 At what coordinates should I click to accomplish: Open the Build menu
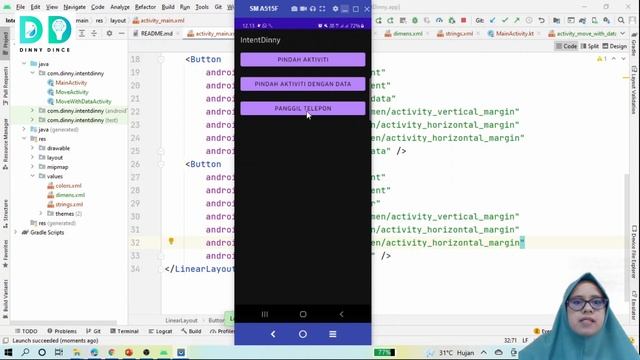[x=168, y=7]
